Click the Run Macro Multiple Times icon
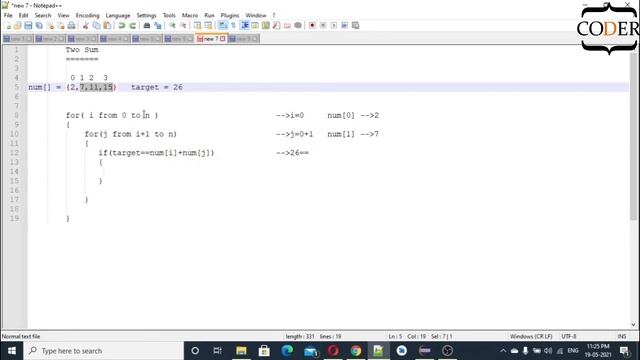 point(344,26)
